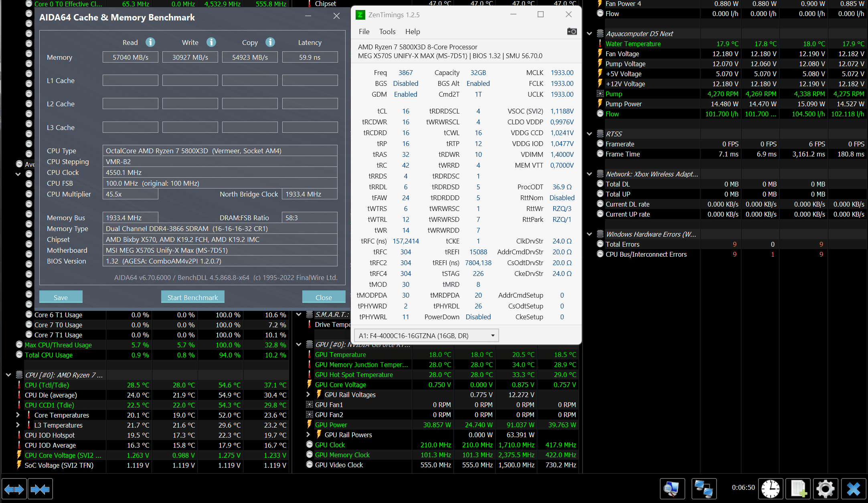Click the ZenTimings green logo icon

pyautogui.click(x=360, y=15)
